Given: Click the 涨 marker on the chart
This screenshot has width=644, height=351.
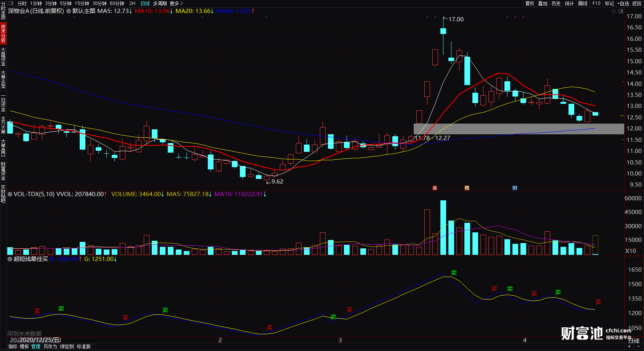Looking at the screenshot, I should [435, 188].
